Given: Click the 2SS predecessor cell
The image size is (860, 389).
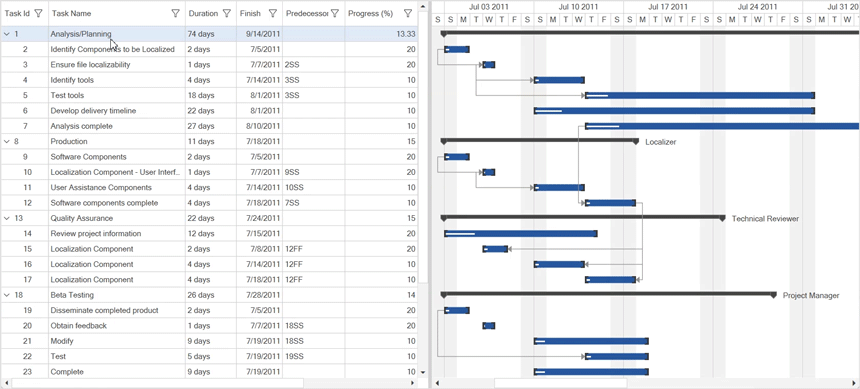Looking at the screenshot, I should (314, 65).
